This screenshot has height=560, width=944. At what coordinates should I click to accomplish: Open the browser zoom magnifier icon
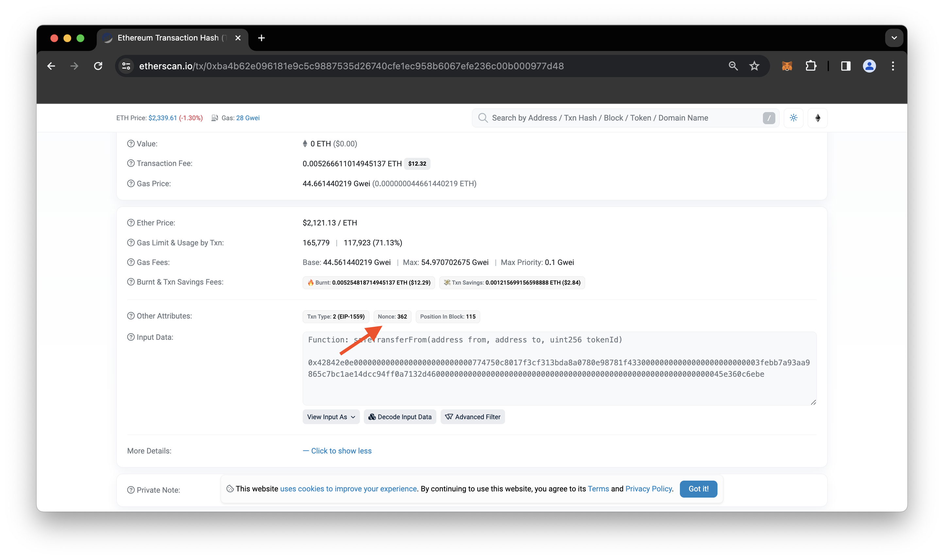pos(733,66)
